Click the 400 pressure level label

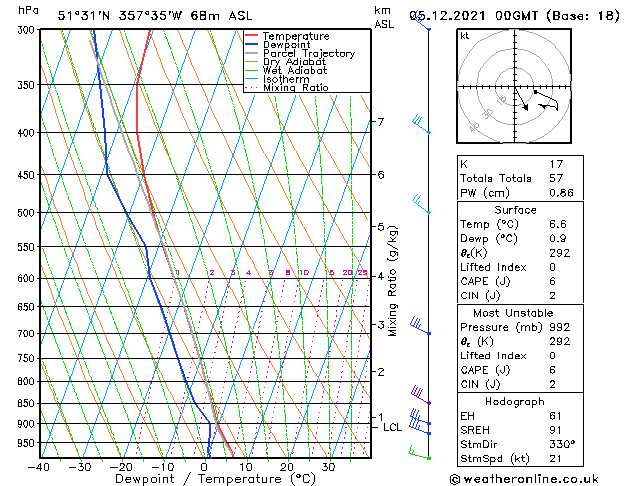tap(28, 133)
